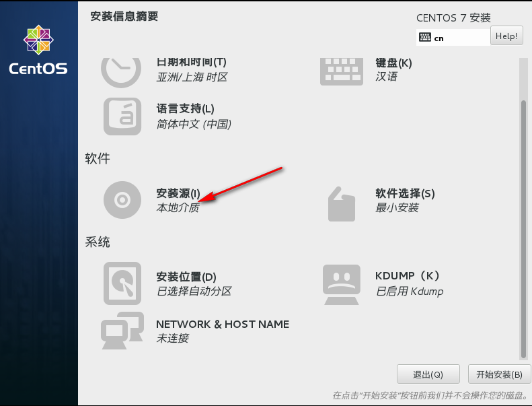This screenshot has height=406, width=532.
Task: Open the Language Support icon
Action: point(122,116)
